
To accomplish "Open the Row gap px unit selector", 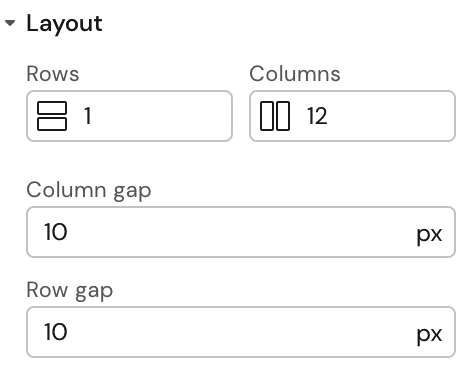I will coord(429,334).
